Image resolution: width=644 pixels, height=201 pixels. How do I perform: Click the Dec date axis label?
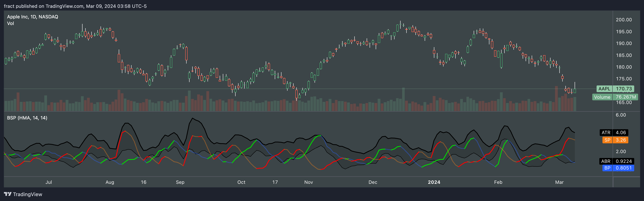(373, 182)
